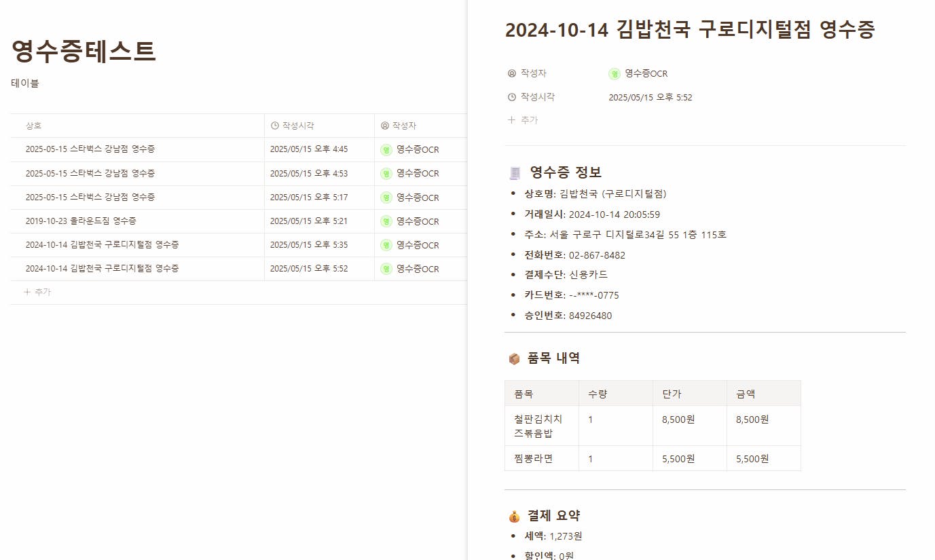
Task: Click the 영수증OCR avatar in the 오후 5:21 row
Action: click(386, 221)
